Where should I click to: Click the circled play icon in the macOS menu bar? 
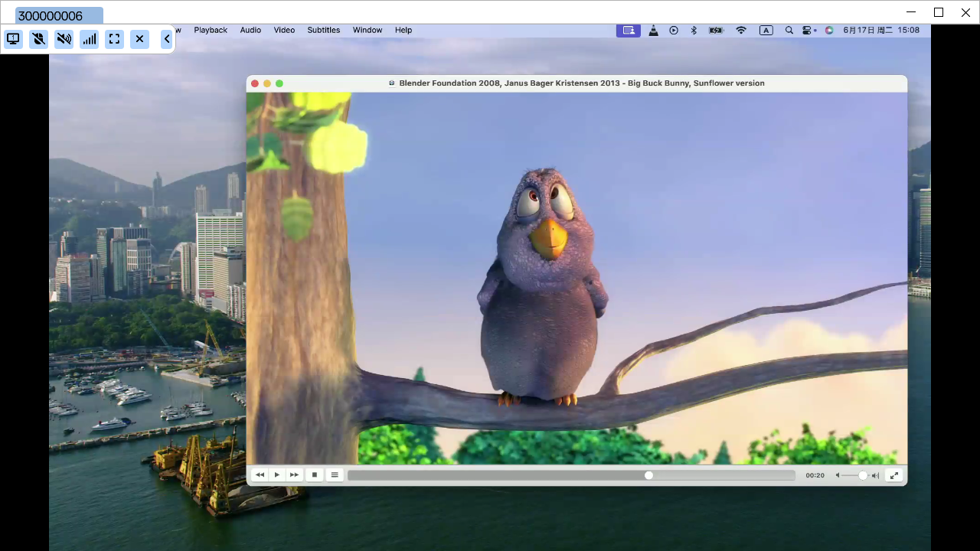point(674,31)
